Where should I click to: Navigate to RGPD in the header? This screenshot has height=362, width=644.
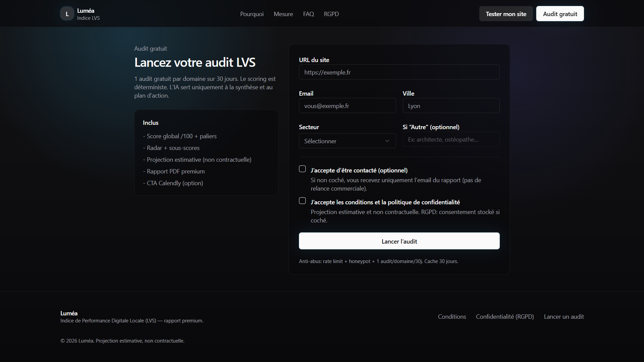[x=331, y=14]
